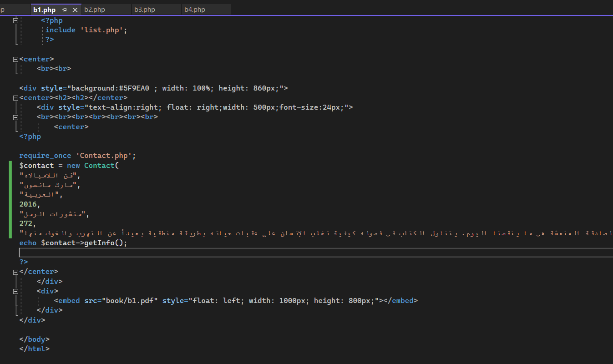This screenshot has width=613, height=364.
Task: Select the b4.php tab
Action: [195, 10]
